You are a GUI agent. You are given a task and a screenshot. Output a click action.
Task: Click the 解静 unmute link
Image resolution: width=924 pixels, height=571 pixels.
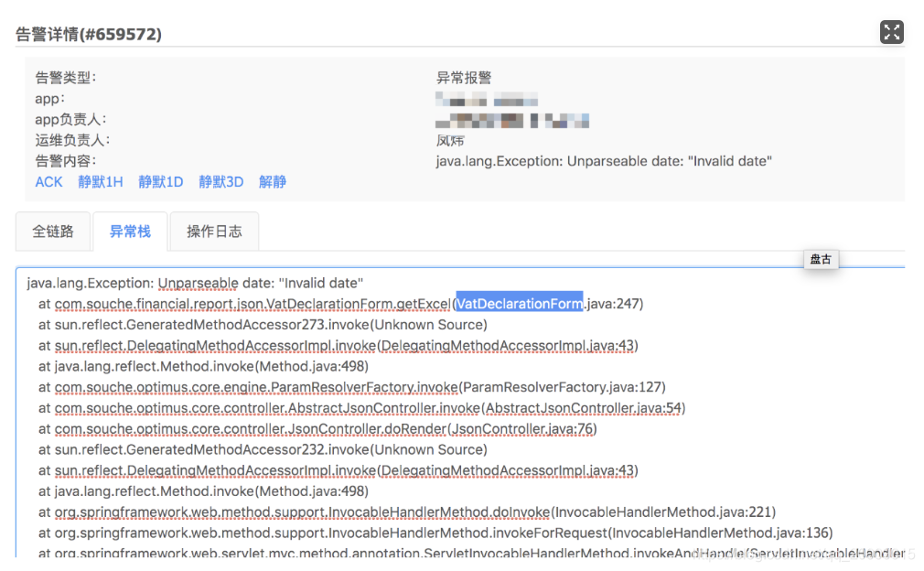pyautogui.click(x=273, y=182)
